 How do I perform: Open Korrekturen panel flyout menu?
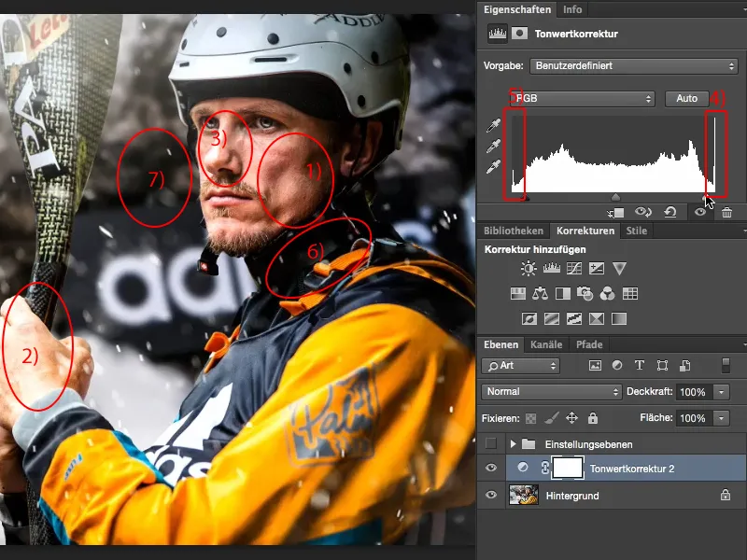(x=744, y=231)
